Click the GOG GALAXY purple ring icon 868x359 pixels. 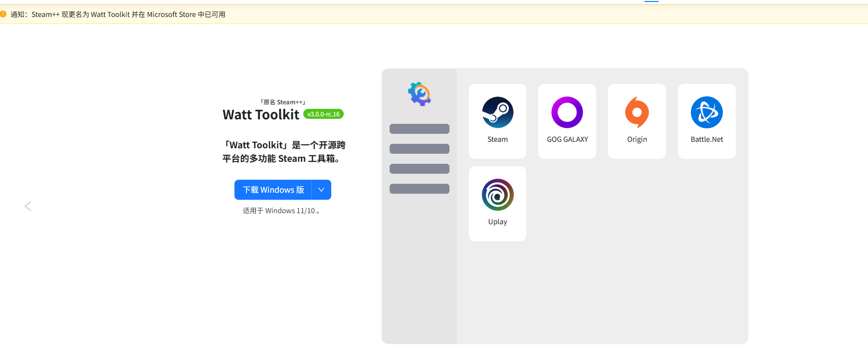click(x=567, y=112)
